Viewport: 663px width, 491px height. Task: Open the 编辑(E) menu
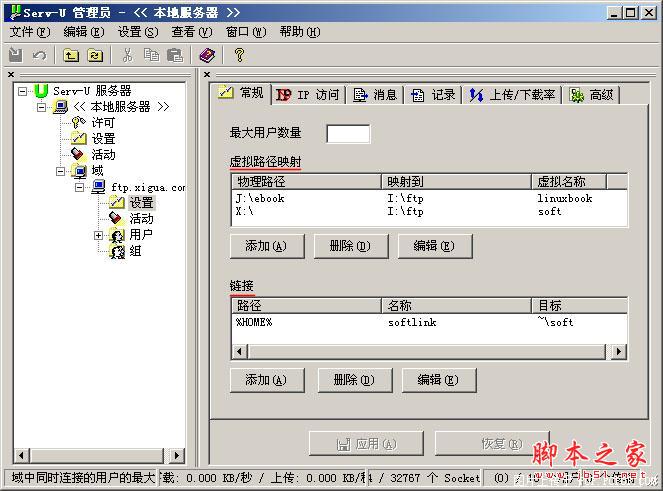[84, 32]
